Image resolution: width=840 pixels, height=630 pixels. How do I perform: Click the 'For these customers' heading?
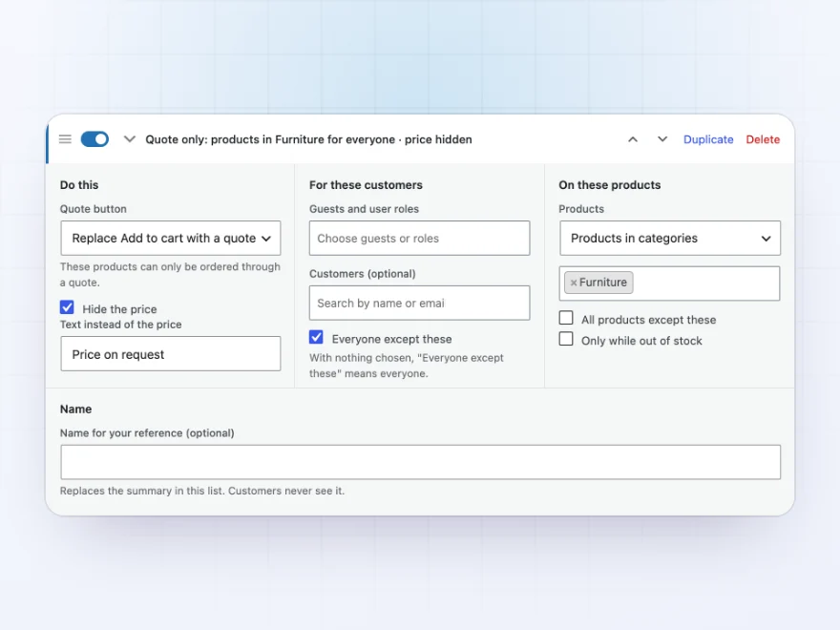[366, 185]
